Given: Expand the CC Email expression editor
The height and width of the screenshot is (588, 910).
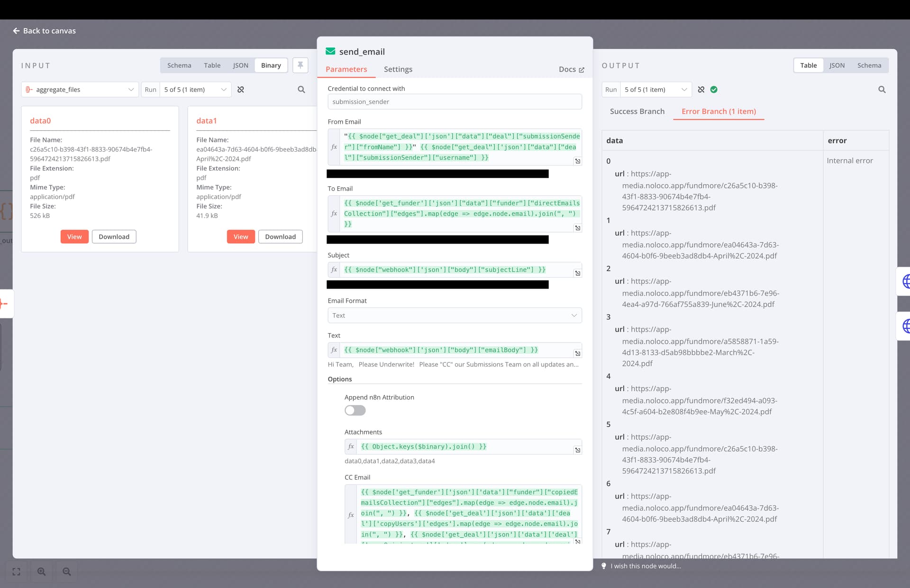Looking at the screenshot, I should (578, 541).
